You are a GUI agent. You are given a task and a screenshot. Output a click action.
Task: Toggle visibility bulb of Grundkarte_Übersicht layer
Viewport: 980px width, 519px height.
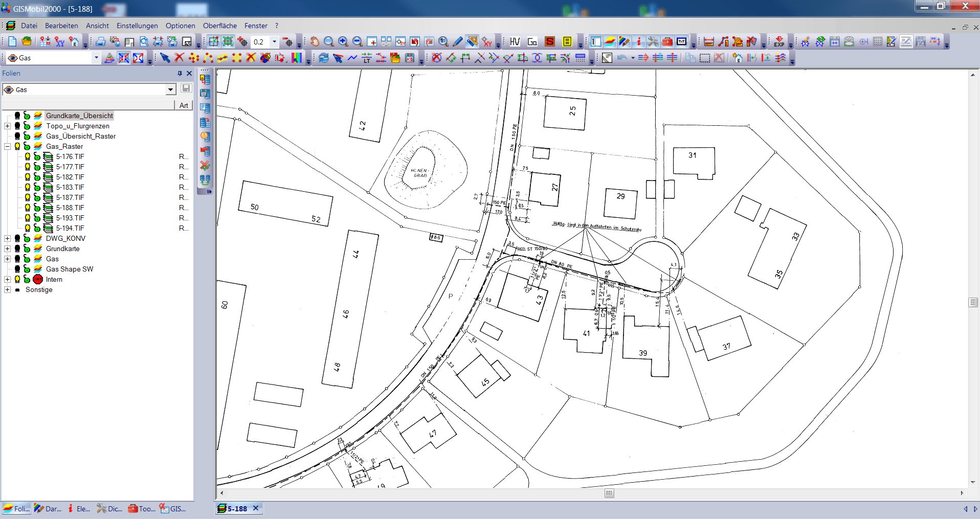coord(17,116)
